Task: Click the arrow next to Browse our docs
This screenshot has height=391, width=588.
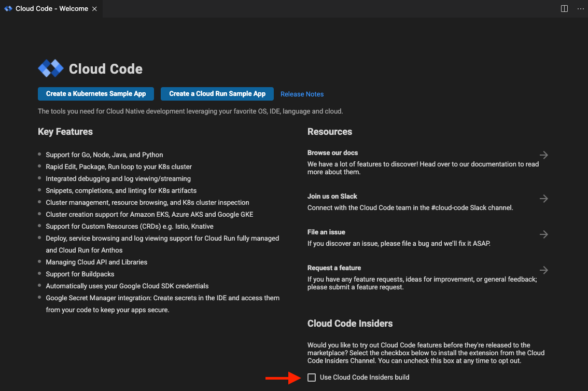Action: click(544, 155)
